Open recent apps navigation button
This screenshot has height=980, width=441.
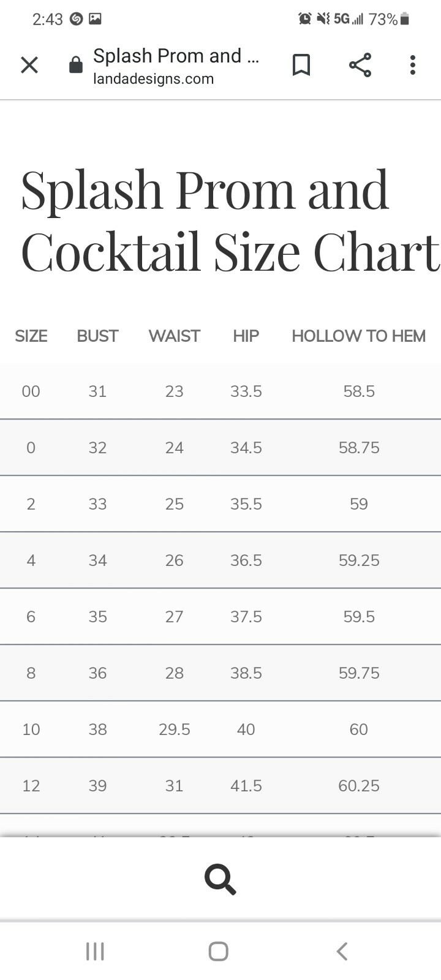click(95, 951)
